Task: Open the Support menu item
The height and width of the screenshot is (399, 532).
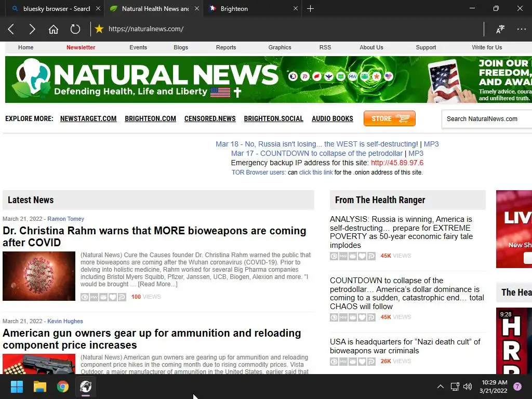Action: click(x=426, y=47)
